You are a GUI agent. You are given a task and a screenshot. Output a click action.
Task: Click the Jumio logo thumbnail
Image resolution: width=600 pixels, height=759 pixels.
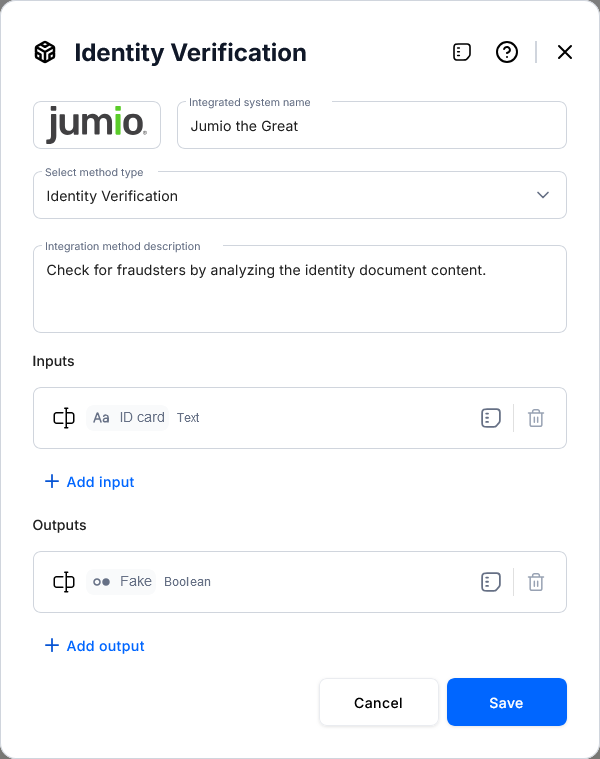tap(97, 125)
